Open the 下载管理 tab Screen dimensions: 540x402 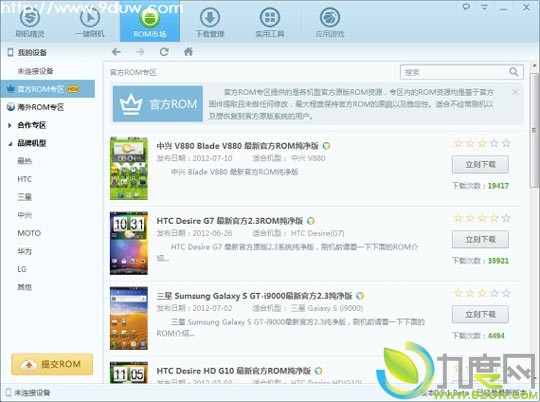point(210,21)
